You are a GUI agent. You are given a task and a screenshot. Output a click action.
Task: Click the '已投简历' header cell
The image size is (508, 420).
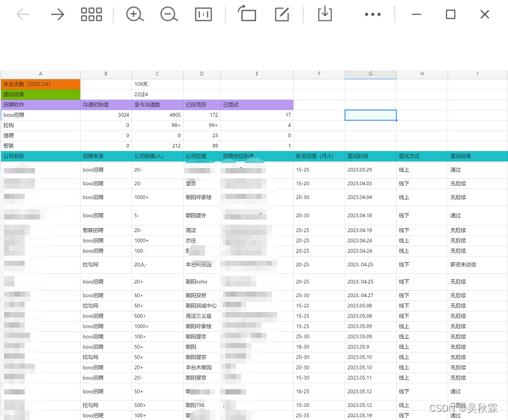coord(202,104)
